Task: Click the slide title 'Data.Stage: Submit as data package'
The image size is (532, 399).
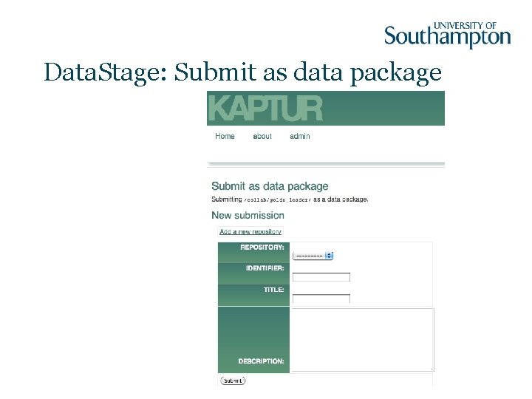Action: coord(242,72)
